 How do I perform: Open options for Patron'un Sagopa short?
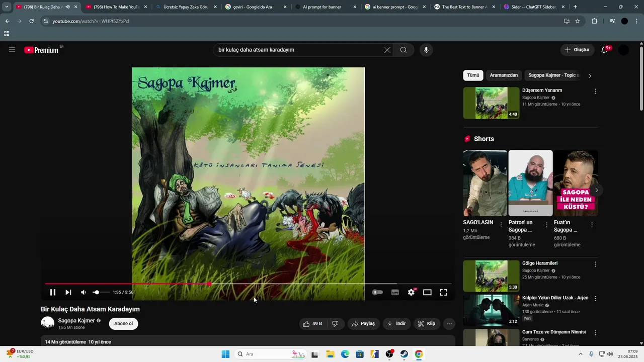pyautogui.click(x=546, y=225)
